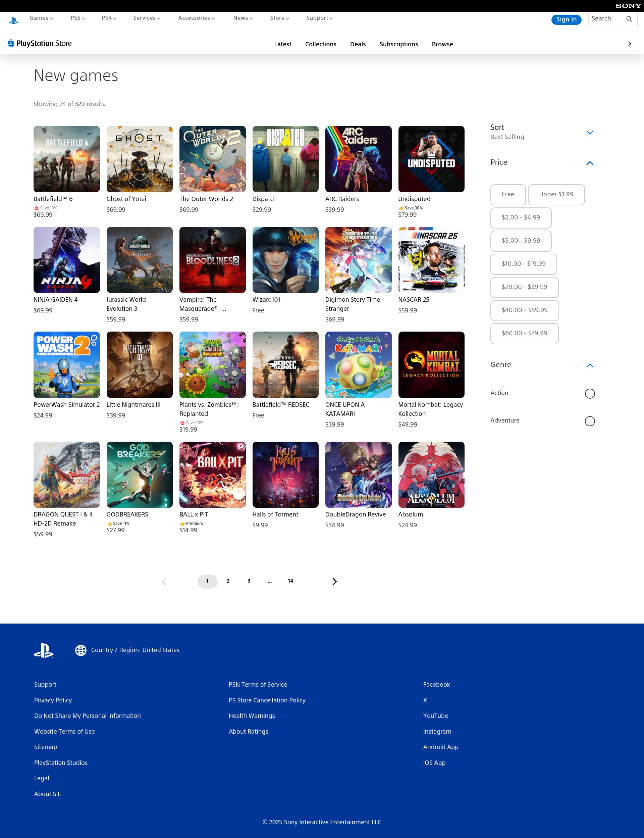Open Mortal Kombat: Legacy Kollection cover
This screenshot has width=644, height=838.
tap(431, 365)
